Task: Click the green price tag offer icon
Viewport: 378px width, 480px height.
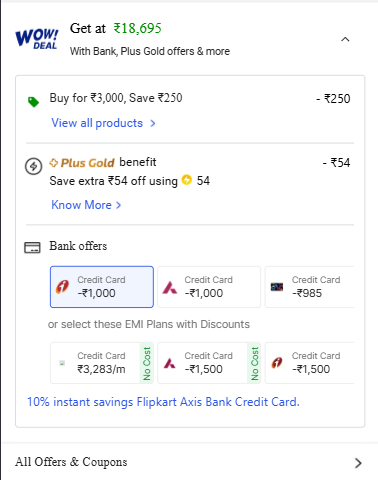Action: (x=33, y=102)
